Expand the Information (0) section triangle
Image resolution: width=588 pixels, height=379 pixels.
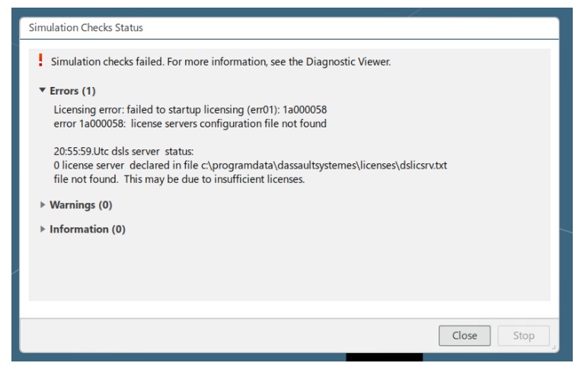43,229
